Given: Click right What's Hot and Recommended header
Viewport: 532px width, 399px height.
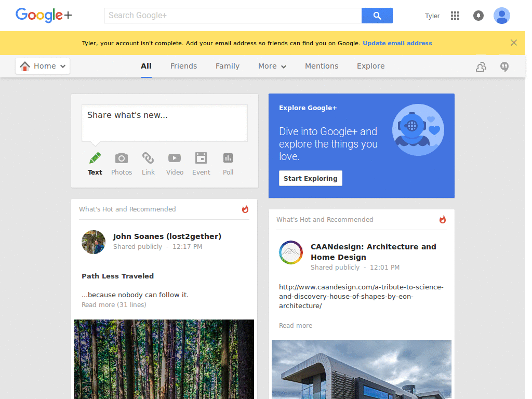Looking at the screenshot, I should click(325, 220).
